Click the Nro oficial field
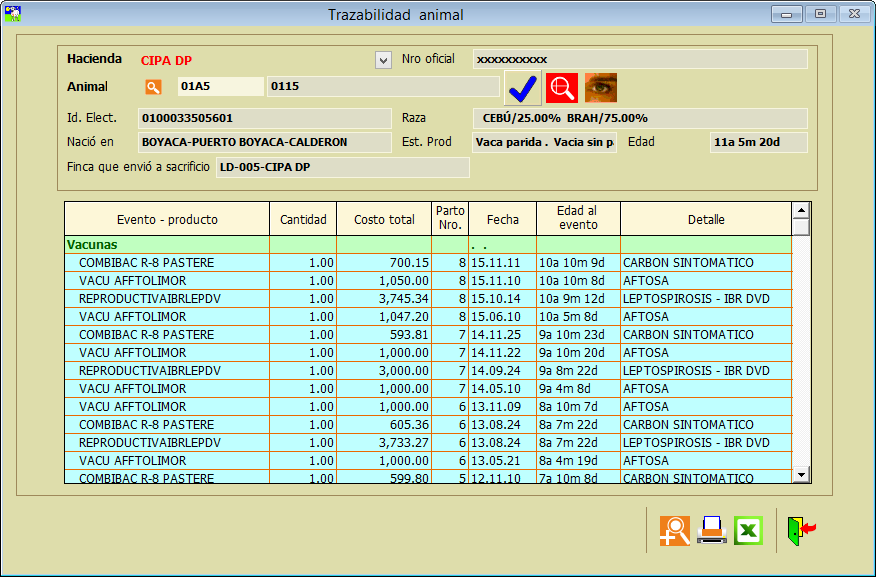876x577 pixels. point(639,60)
